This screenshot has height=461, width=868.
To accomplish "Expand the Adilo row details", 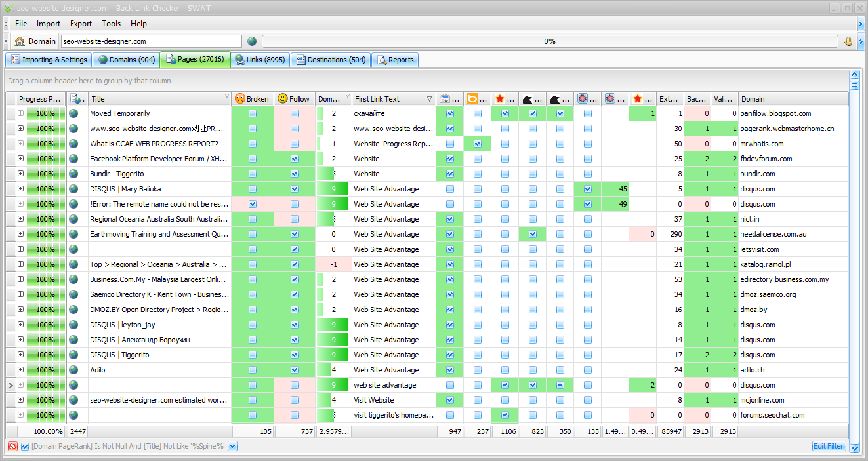I will coord(20,370).
